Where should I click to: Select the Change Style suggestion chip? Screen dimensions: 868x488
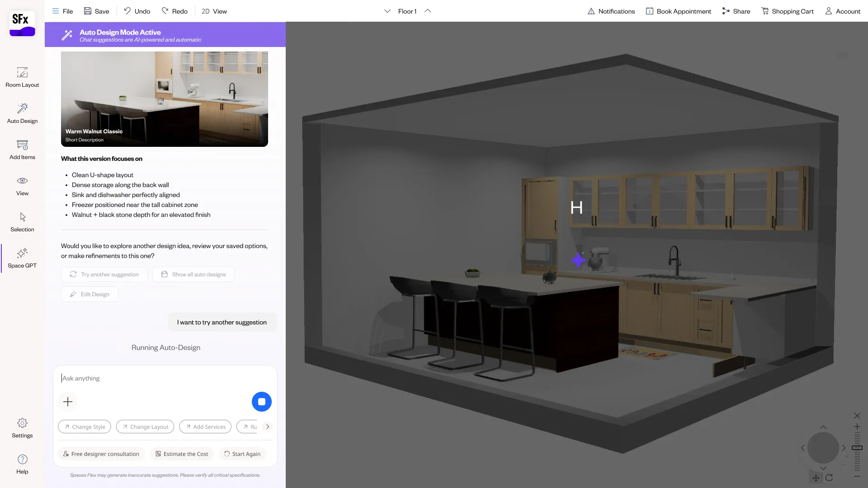coord(85,427)
